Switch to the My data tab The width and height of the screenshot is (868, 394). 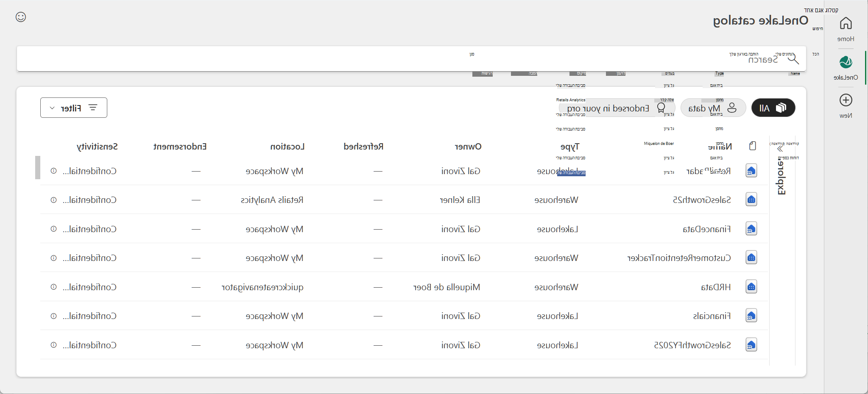click(x=713, y=108)
